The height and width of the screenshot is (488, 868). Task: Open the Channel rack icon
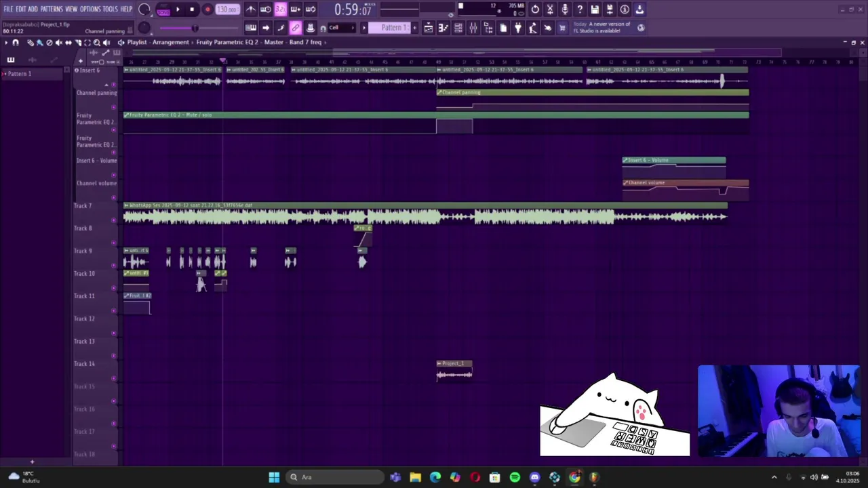click(458, 28)
